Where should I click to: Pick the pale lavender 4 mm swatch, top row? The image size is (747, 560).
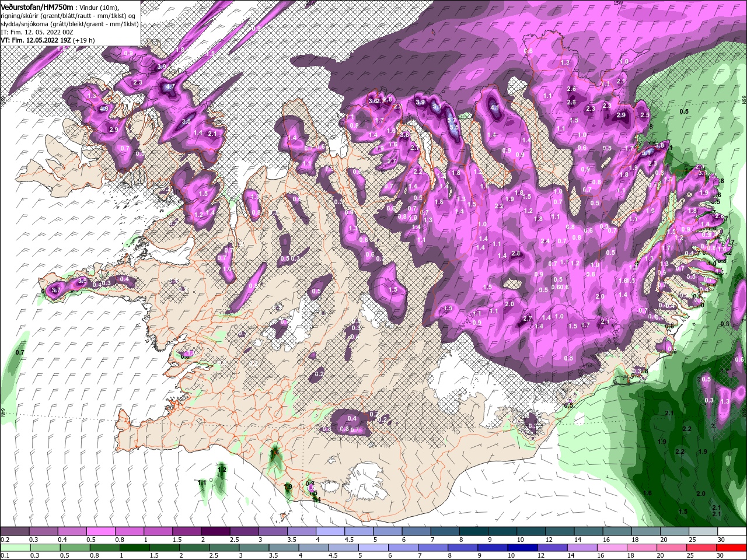coord(329,532)
